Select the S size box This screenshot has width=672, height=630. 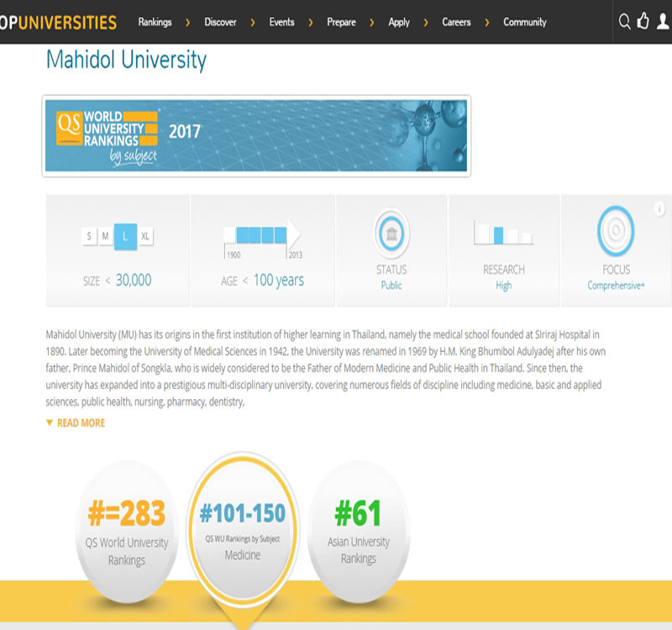coord(88,237)
